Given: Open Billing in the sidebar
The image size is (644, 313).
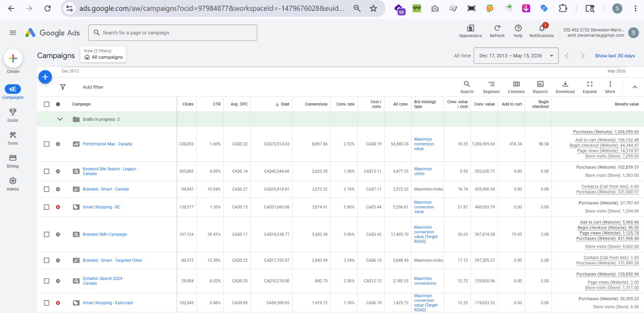Looking at the screenshot, I should pyautogui.click(x=13, y=161).
